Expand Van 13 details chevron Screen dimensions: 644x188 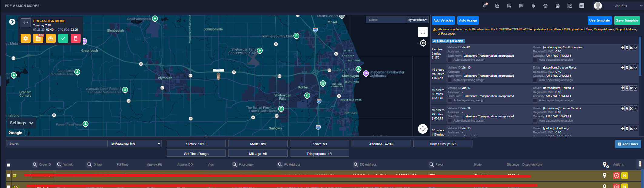point(636,88)
